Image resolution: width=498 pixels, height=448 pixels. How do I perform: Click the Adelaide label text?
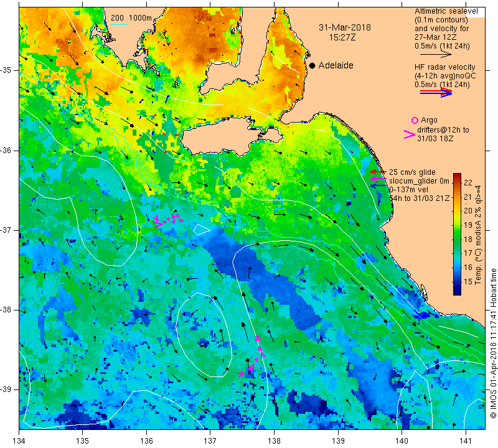[336, 65]
